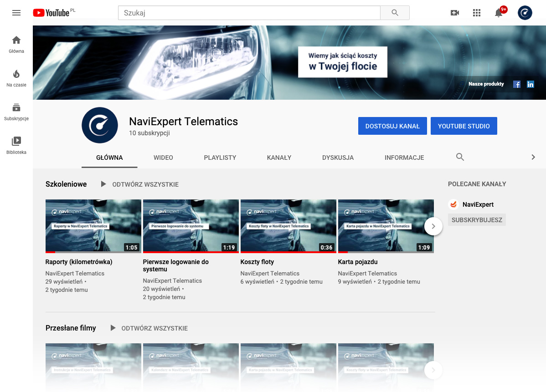Go to Na czasie trending
Viewport: 546px width, 392px height.
[x=16, y=78]
